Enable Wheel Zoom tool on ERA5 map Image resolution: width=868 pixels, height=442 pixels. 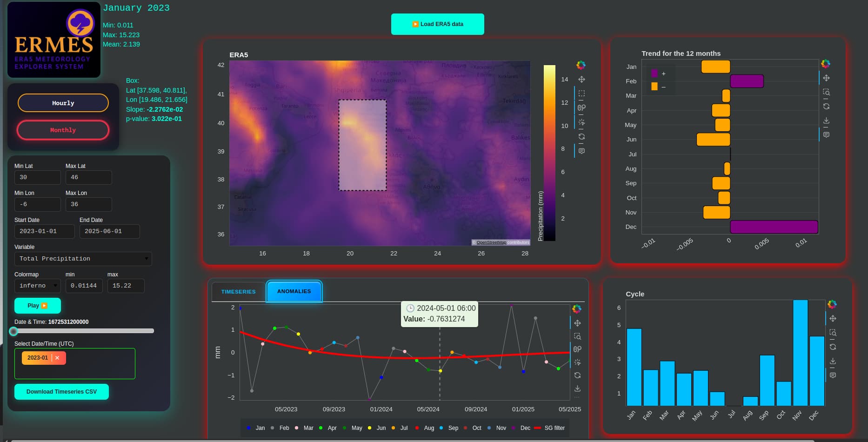[581, 108]
